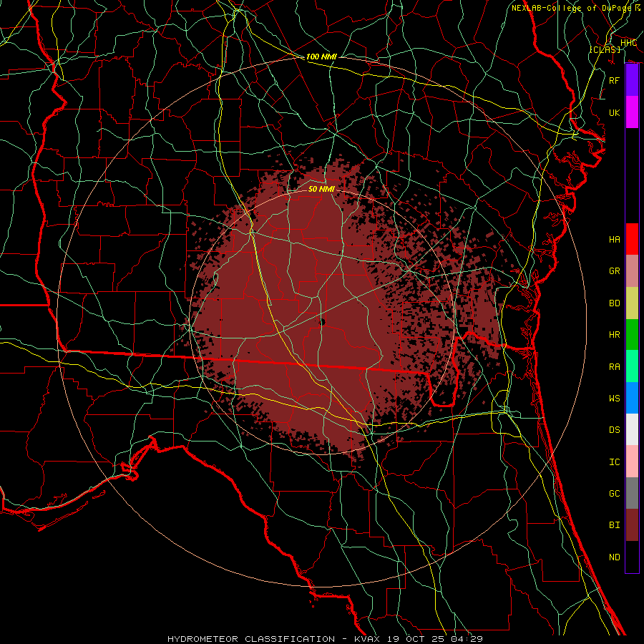644x644 pixels.
Task: Click the HR legend label
Action: pos(614,335)
